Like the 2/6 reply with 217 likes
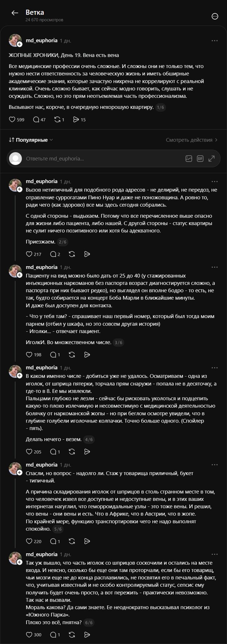 (x=34, y=254)
